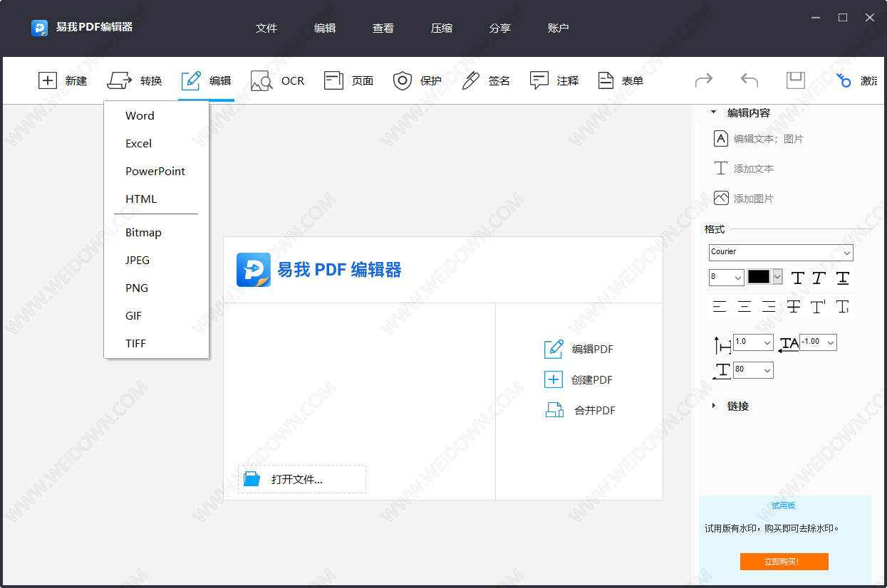Screen dimensions: 887x588
Task: Open the 账户 menu
Action: point(559,28)
